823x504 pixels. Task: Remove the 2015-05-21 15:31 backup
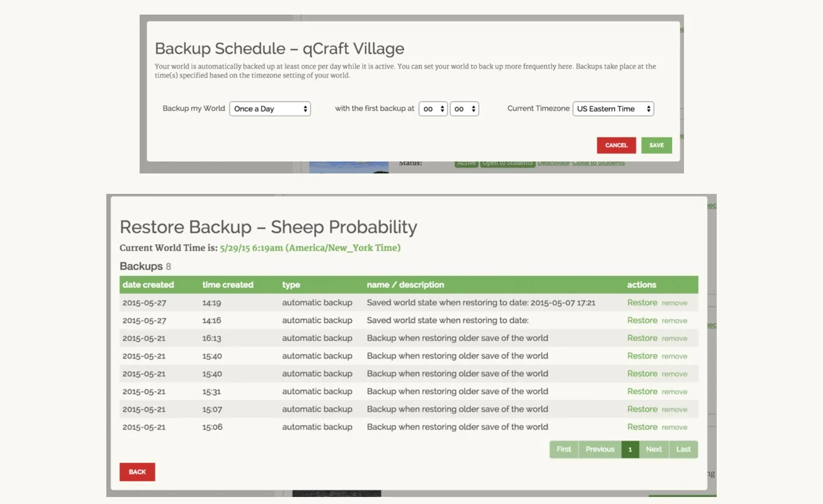[x=675, y=392]
